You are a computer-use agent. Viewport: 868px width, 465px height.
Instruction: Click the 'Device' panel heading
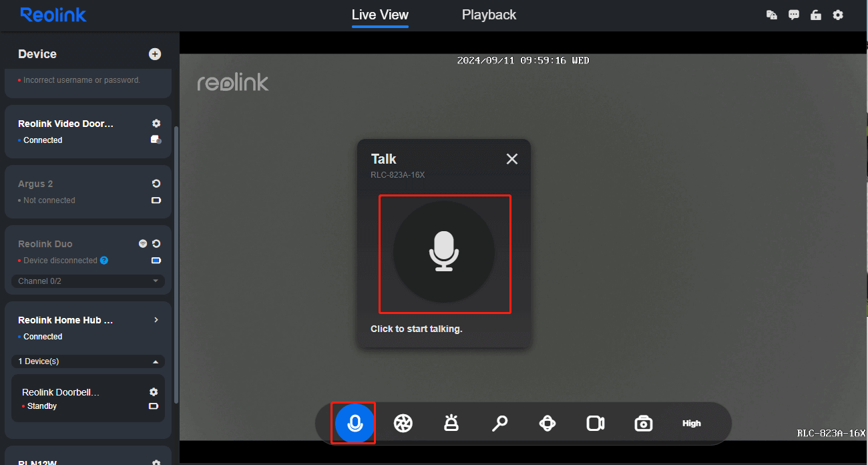pyautogui.click(x=37, y=54)
